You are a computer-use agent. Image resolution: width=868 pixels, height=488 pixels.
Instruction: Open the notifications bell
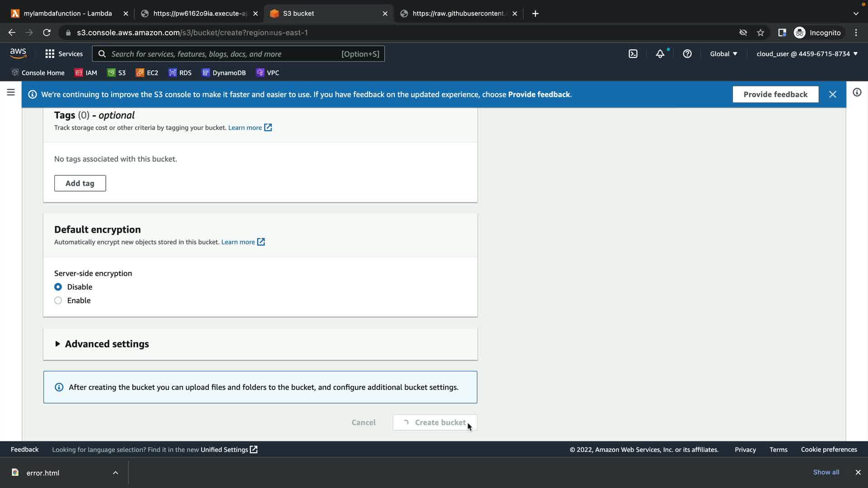660,54
